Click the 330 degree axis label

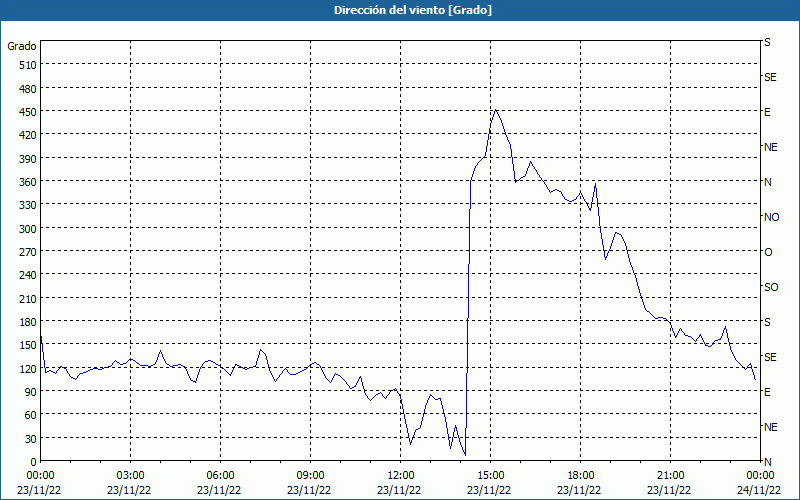coord(28,205)
